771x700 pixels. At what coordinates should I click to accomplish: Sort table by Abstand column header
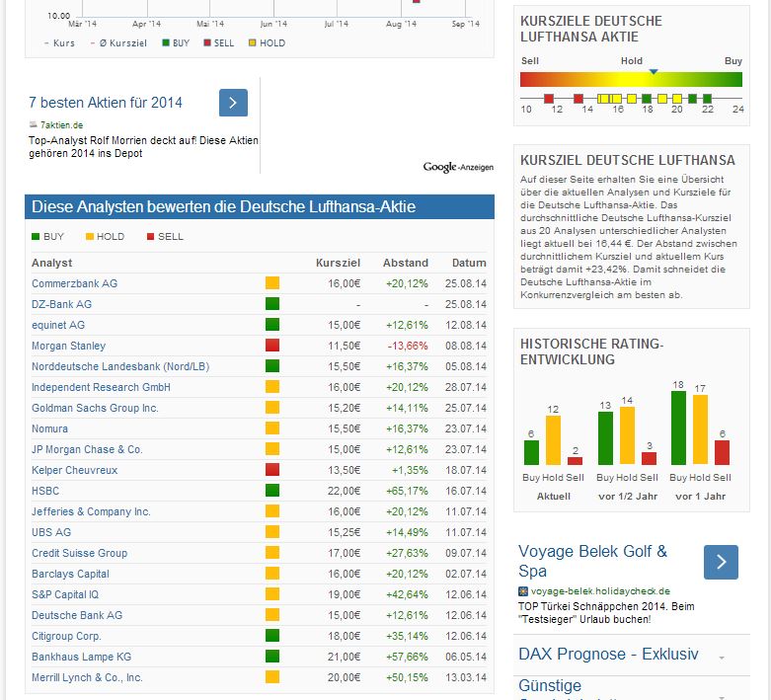click(405, 263)
